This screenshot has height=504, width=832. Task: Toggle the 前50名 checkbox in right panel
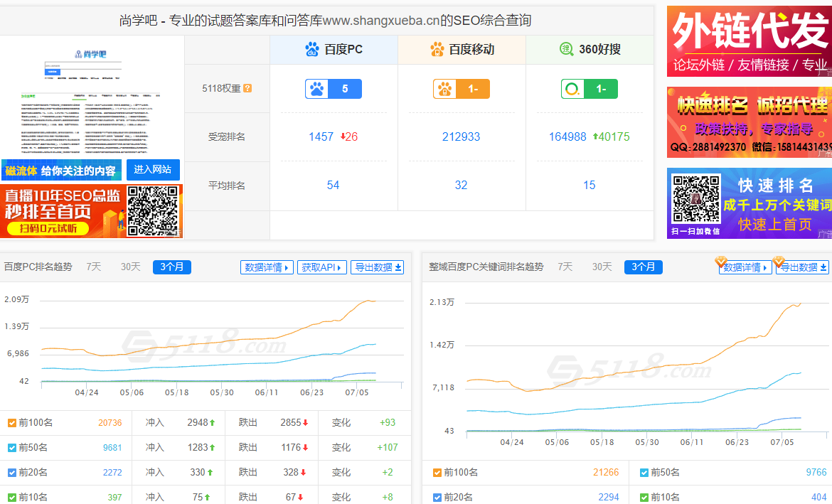[x=644, y=473]
